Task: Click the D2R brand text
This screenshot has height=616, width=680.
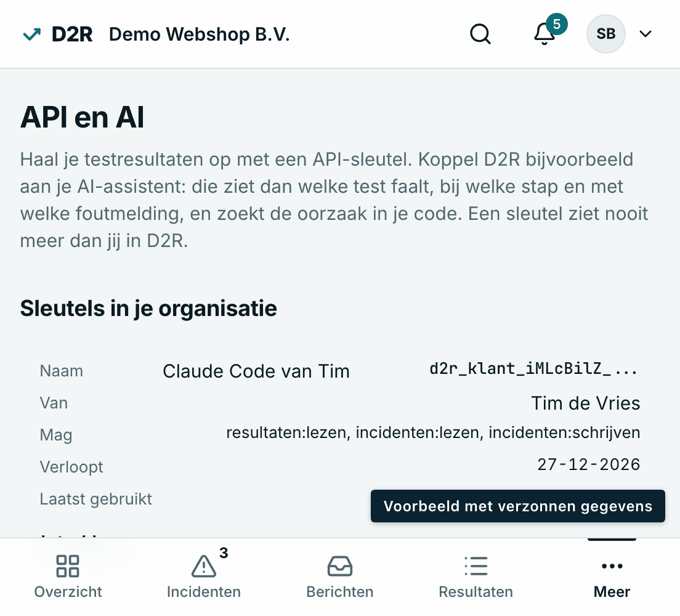Action: coord(72,34)
